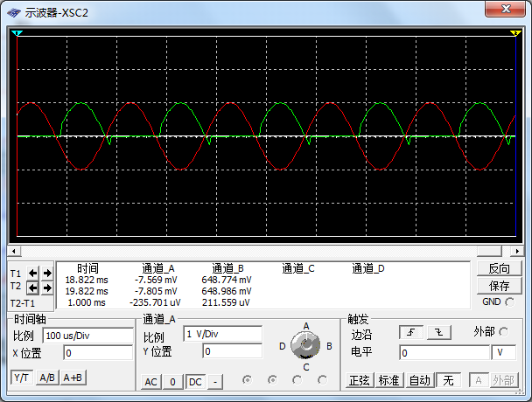The image size is (532, 402).
Task: Click the timebase 比例 field 100 us/Div
Action: tap(87, 336)
